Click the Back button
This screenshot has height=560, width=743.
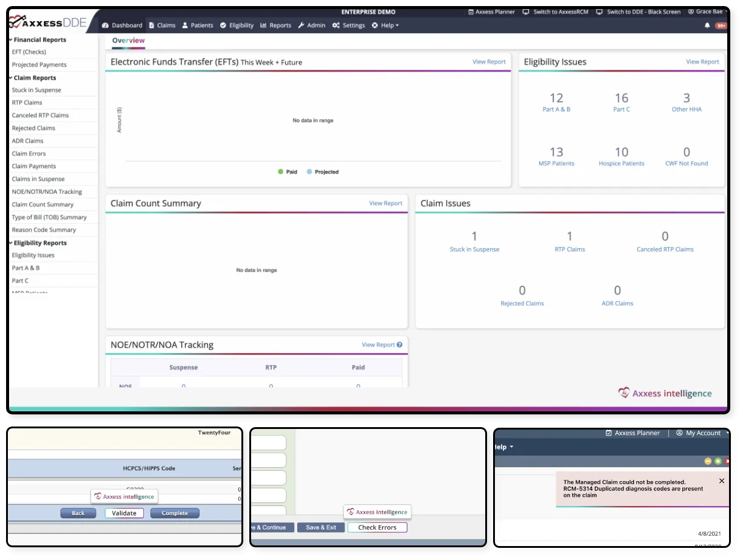tap(78, 513)
